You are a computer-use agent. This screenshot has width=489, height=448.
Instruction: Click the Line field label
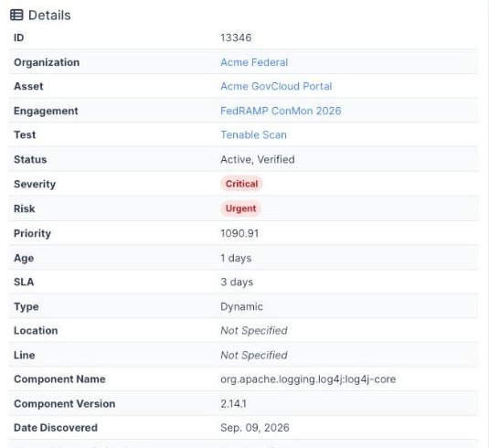pyautogui.click(x=25, y=355)
